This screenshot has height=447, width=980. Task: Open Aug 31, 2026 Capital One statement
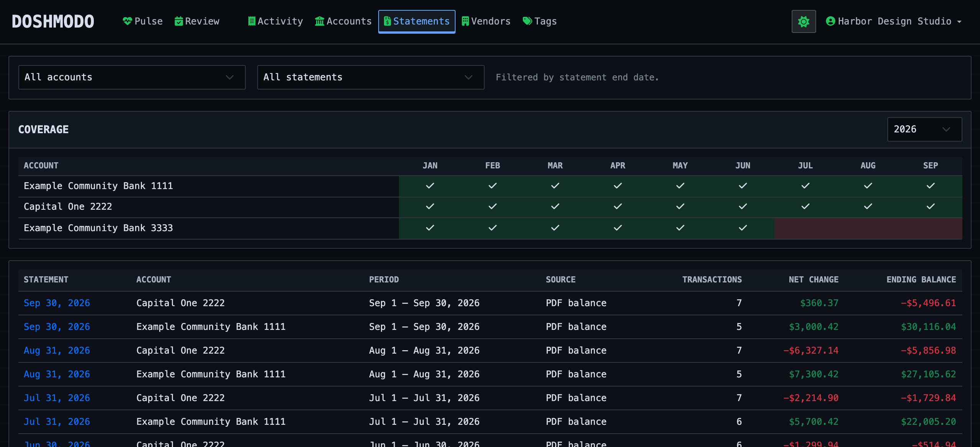pos(57,351)
